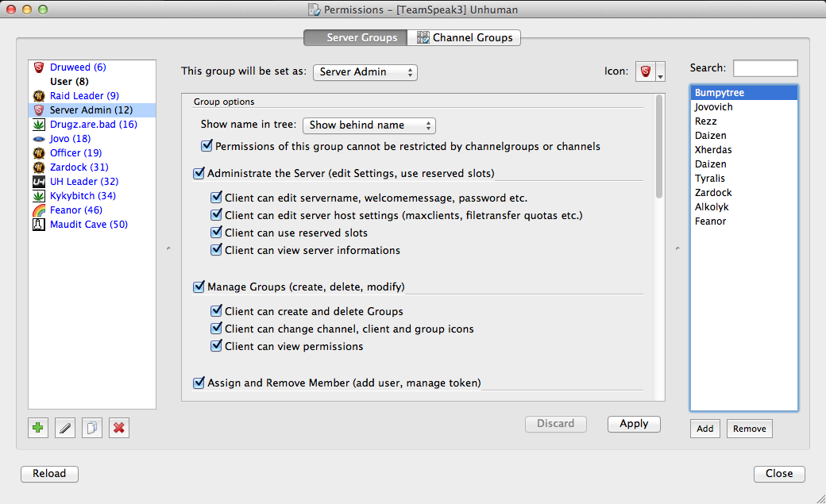Toggle Client can view server informations

(216, 250)
